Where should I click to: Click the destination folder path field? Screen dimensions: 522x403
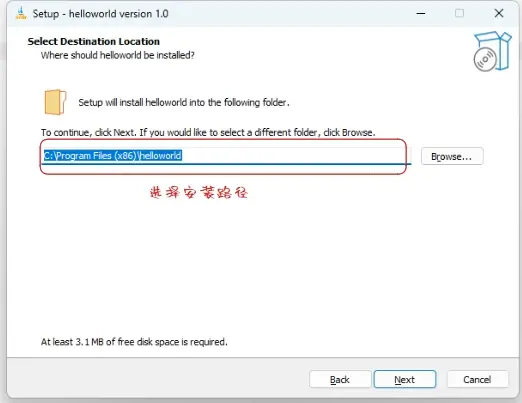click(226, 156)
